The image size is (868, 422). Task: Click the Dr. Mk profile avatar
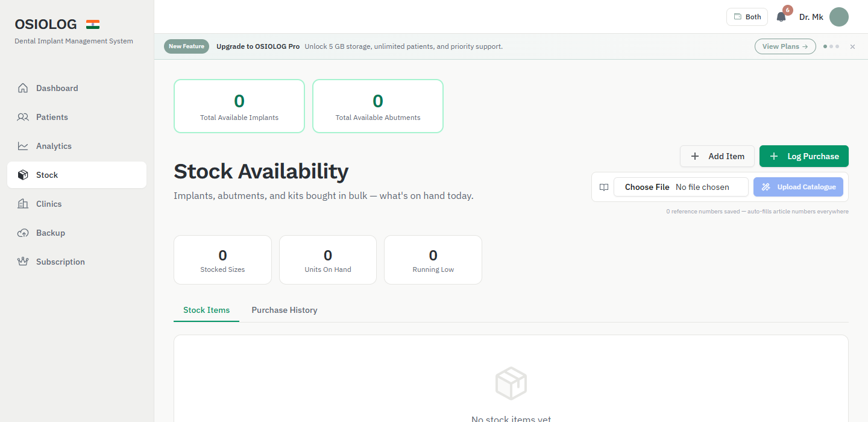coord(839,17)
